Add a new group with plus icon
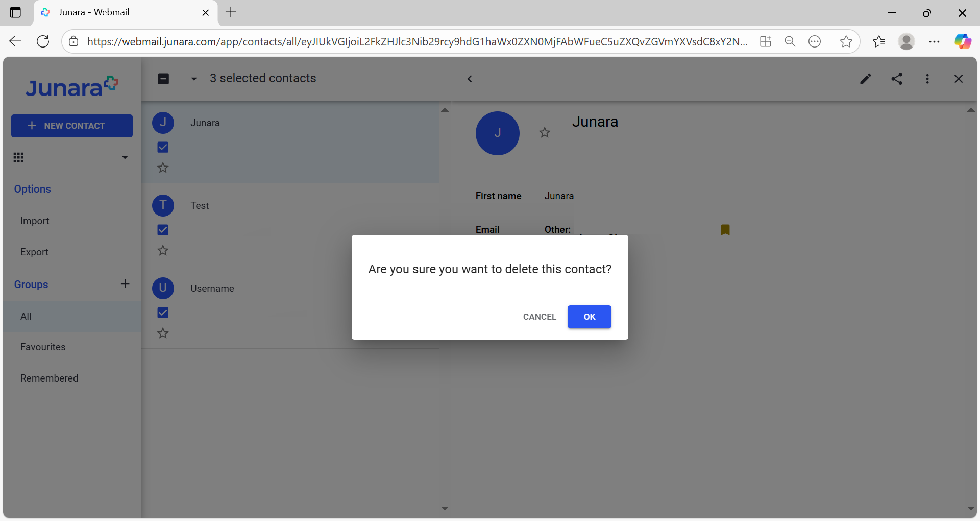The image size is (980, 521). [125, 284]
